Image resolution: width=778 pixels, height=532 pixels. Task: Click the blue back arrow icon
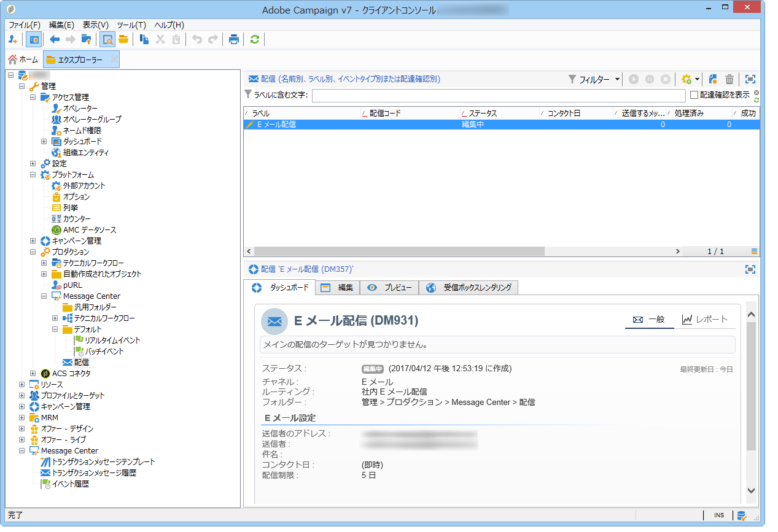click(55, 39)
